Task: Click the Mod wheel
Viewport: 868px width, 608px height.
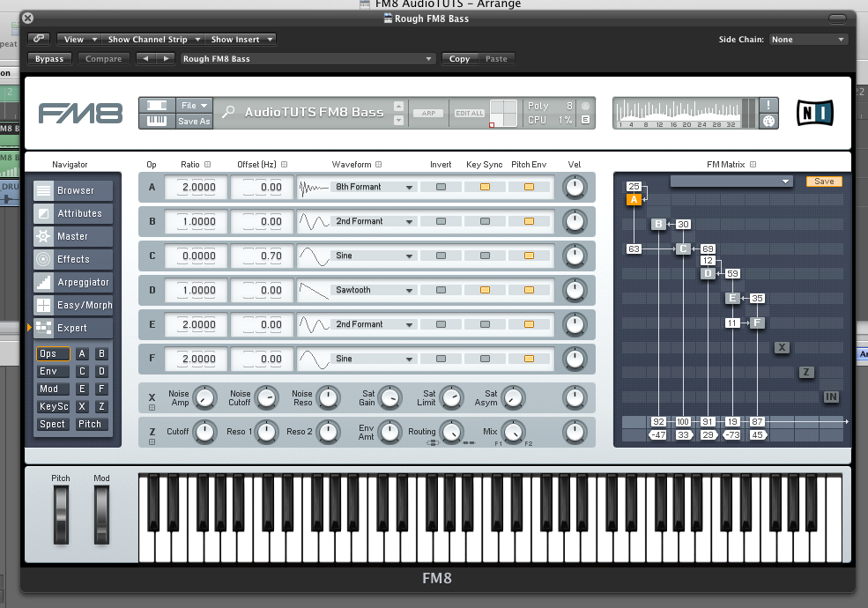Action: tap(101, 515)
